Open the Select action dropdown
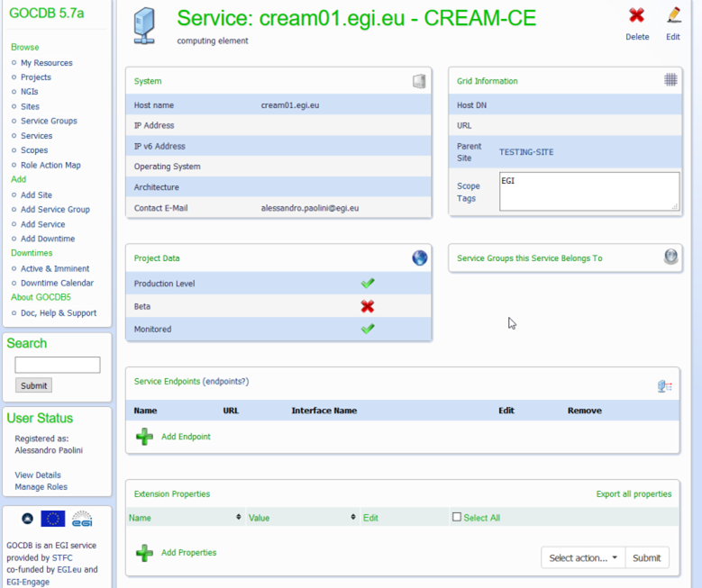 (x=583, y=557)
